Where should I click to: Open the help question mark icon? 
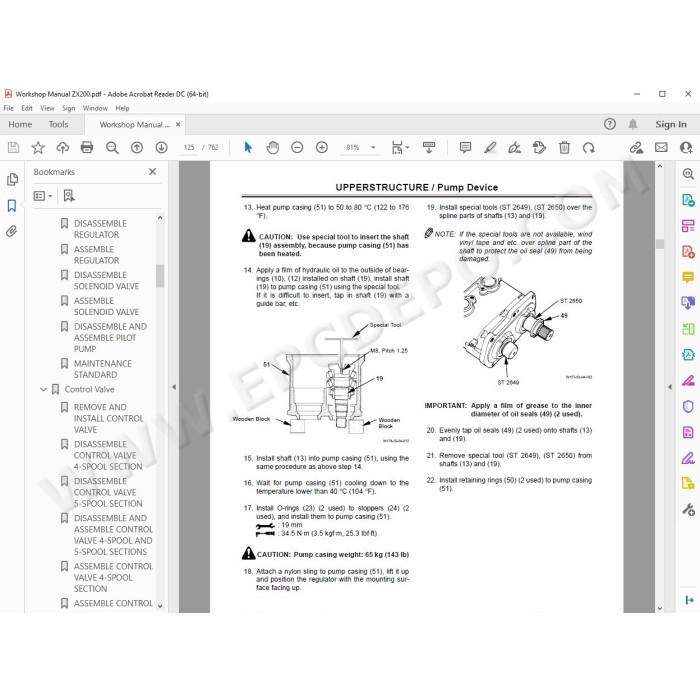click(x=609, y=124)
